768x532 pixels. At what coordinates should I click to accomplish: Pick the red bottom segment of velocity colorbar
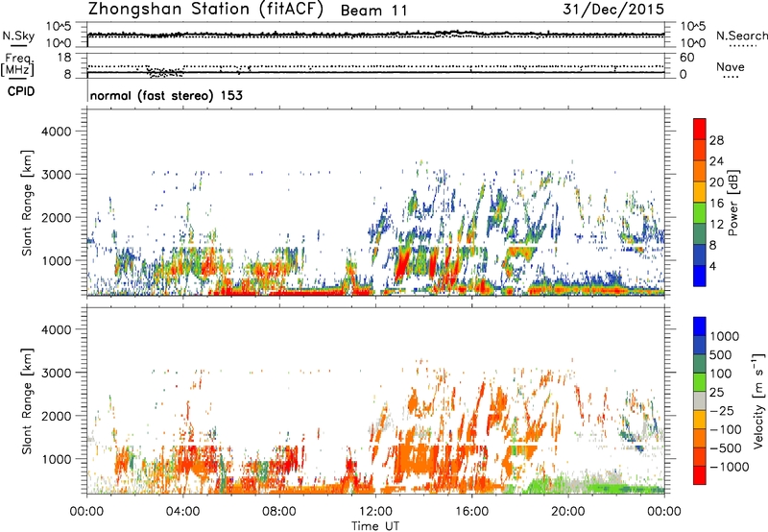coord(700,475)
